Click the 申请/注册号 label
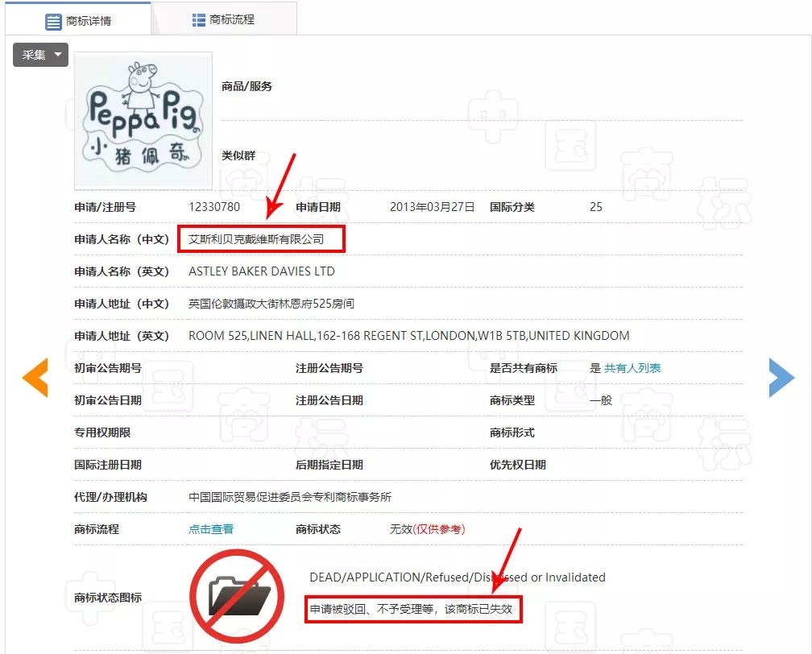This screenshot has width=812, height=654. [x=105, y=207]
